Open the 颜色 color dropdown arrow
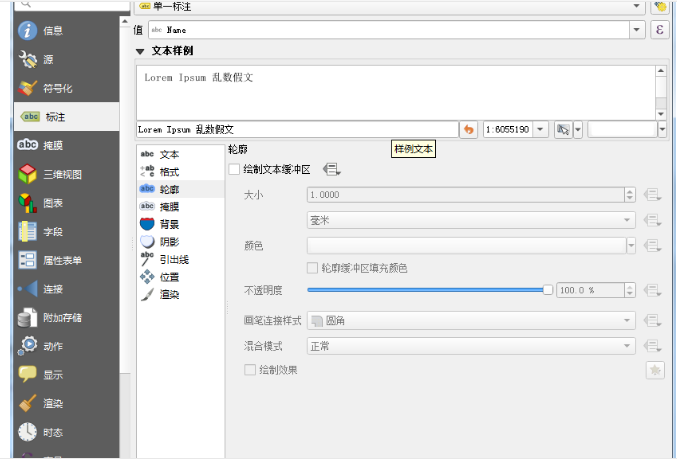677x461 pixels. pos(631,246)
